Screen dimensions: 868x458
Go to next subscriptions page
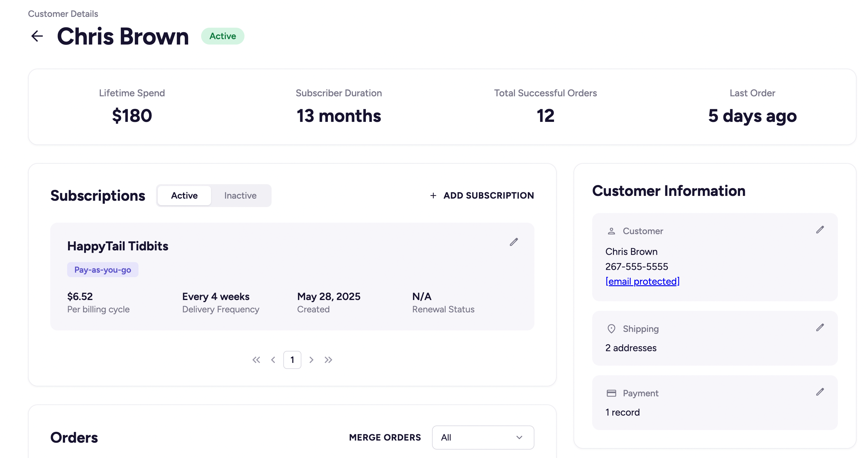(x=311, y=360)
